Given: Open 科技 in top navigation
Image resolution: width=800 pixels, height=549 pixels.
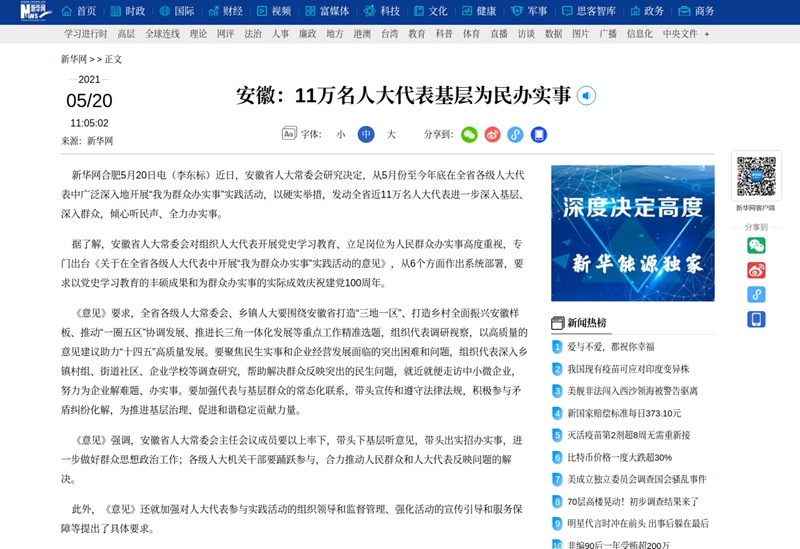Looking at the screenshot, I should (x=382, y=11).
